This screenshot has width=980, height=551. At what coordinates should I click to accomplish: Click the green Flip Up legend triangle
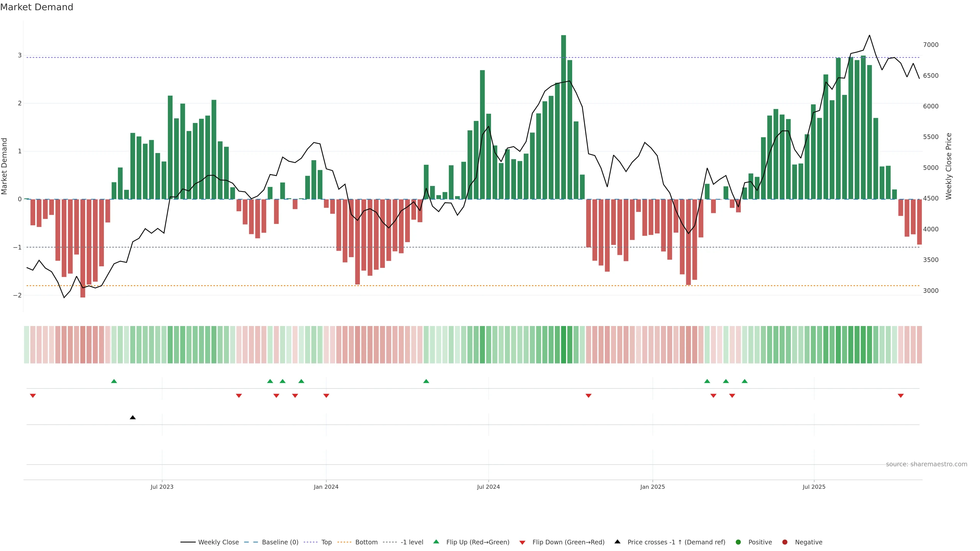tap(436, 542)
